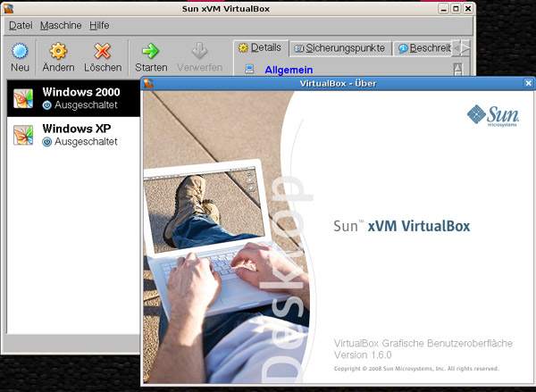
Task: Click the Verwerfen discard icon
Action: [x=199, y=52]
